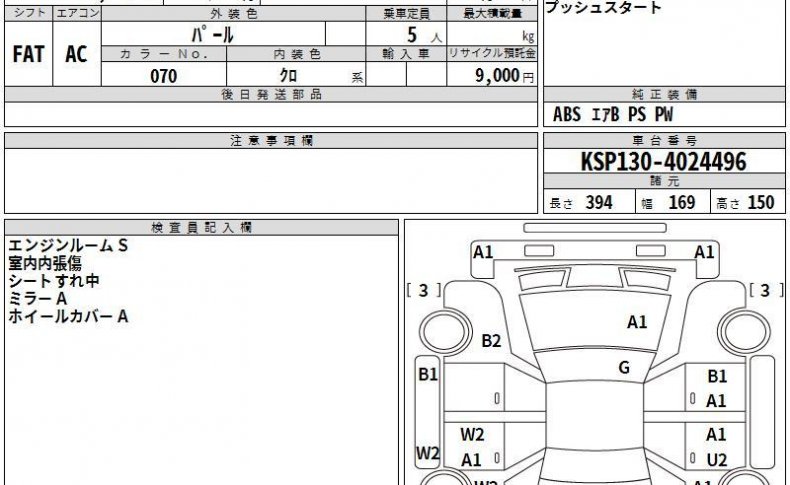Click the AC air conditioner value
This screenshot has height=485, width=790.
[x=76, y=54]
